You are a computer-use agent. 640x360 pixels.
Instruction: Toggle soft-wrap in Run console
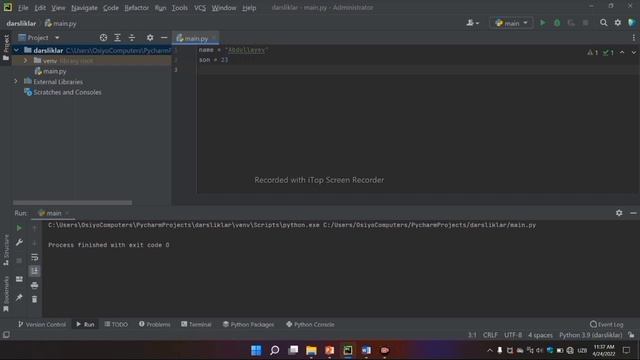click(35, 257)
